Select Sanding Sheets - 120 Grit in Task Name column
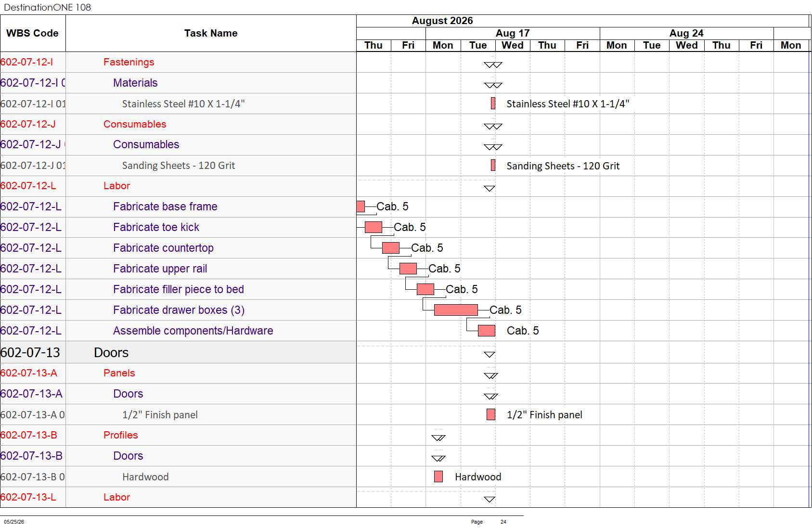 (179, 166)
